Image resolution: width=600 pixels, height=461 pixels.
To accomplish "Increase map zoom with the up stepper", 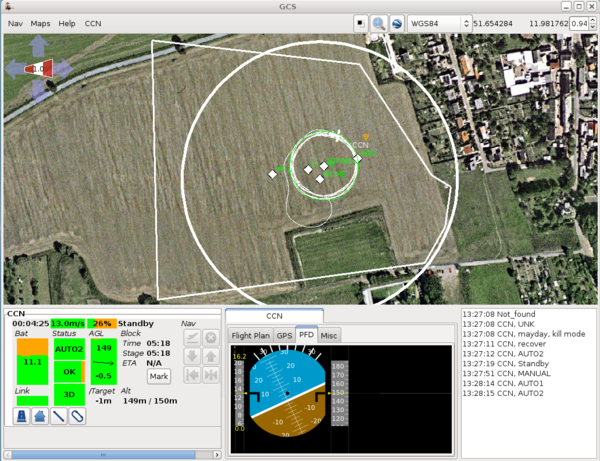I will coord(593,20).
